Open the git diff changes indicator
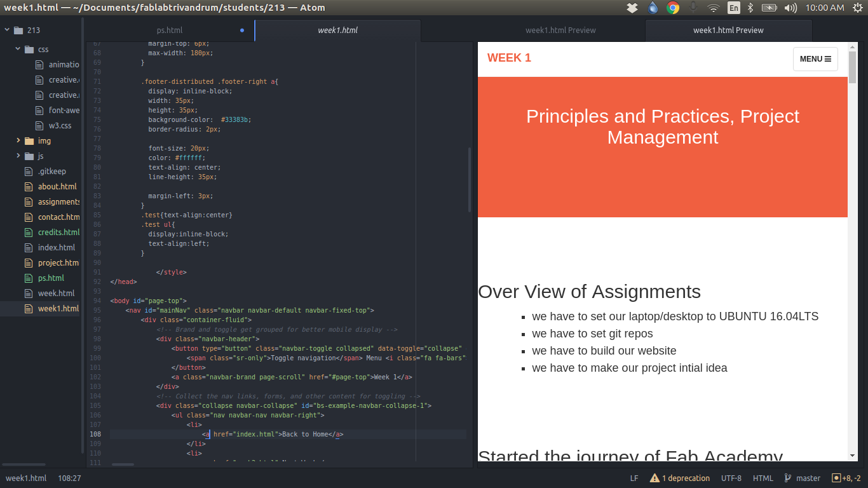 tap(846, 478)
